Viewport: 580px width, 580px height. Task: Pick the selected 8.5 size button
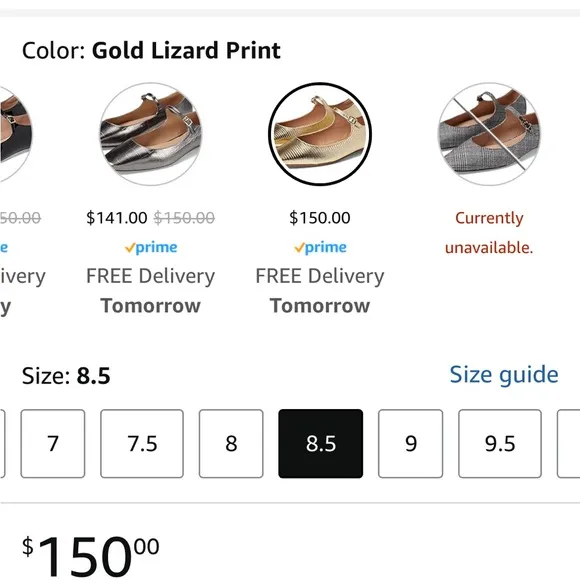(321, 444)
